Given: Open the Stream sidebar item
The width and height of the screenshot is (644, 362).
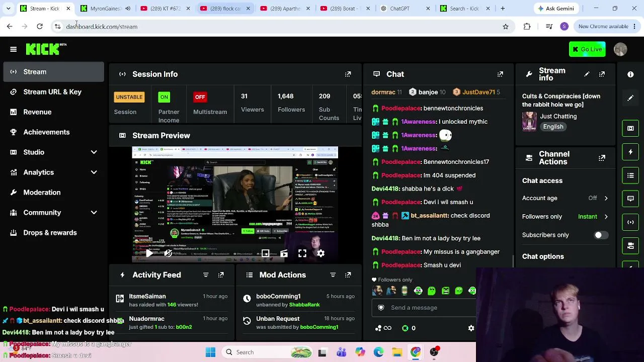Looking at the screenshot, I should tap(53, 72).
